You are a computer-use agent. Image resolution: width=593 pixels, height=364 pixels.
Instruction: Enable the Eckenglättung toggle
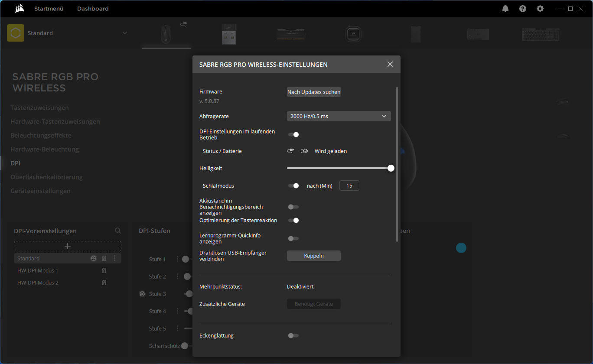tap(293, 335)
